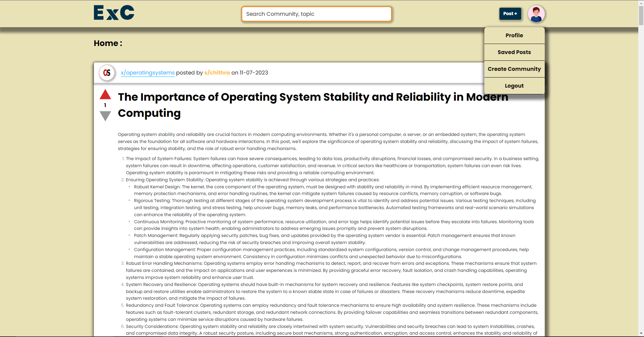The height and width of the screenshot is (337, 644).
Task: Select Saved Posts in the menu
Action: point(514,52)
